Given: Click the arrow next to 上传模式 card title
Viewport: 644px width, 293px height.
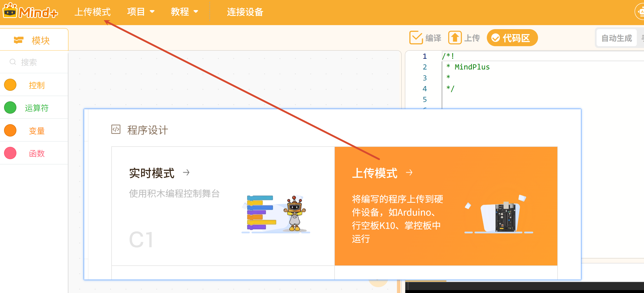Looking at the screenshot, I should pyautogui.click(x=409, y=172).
